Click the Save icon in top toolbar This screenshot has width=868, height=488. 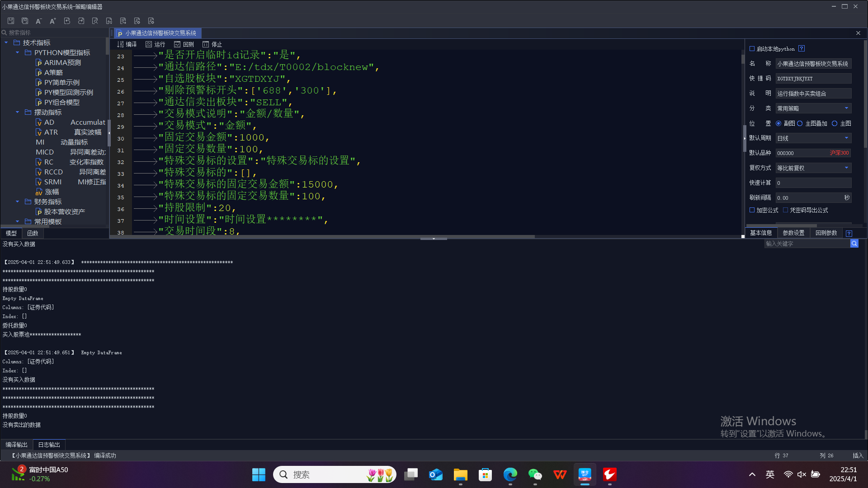coord(11,21)
